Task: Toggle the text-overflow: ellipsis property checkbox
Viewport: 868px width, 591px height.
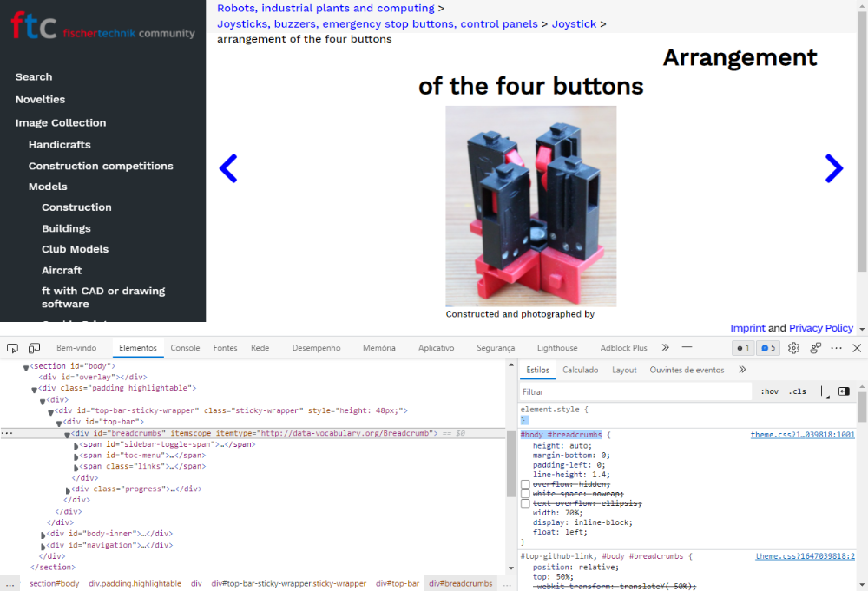Action: (525, 503)
